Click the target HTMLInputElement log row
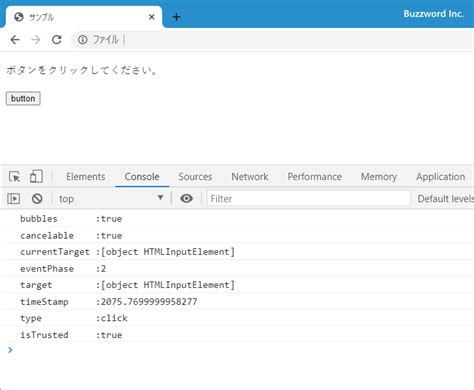Image resolution: width=474 pixels, height=390 pixels. pos(237,285)
